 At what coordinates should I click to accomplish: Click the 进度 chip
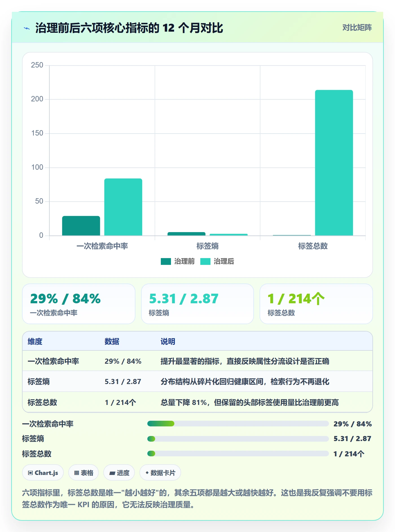(119, 473)
